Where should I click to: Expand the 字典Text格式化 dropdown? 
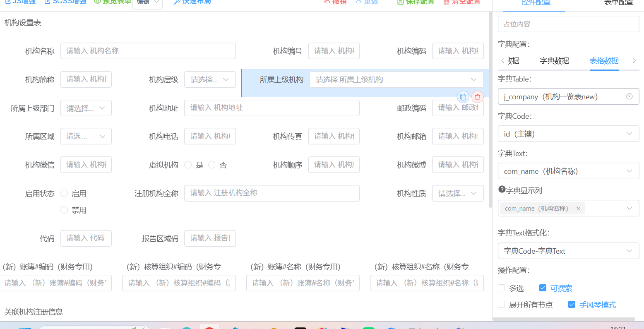click(568, 251)
